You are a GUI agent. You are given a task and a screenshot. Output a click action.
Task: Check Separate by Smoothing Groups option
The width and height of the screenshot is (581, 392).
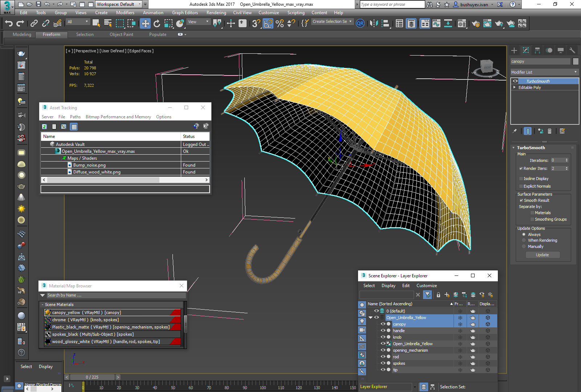click(x=532, y=219)
